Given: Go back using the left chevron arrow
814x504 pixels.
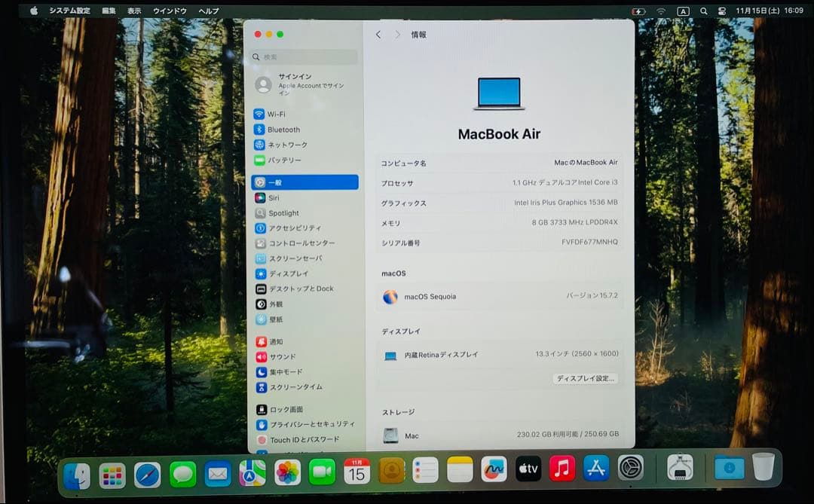Looking at the screenshot, I should (x=378, y=34).
